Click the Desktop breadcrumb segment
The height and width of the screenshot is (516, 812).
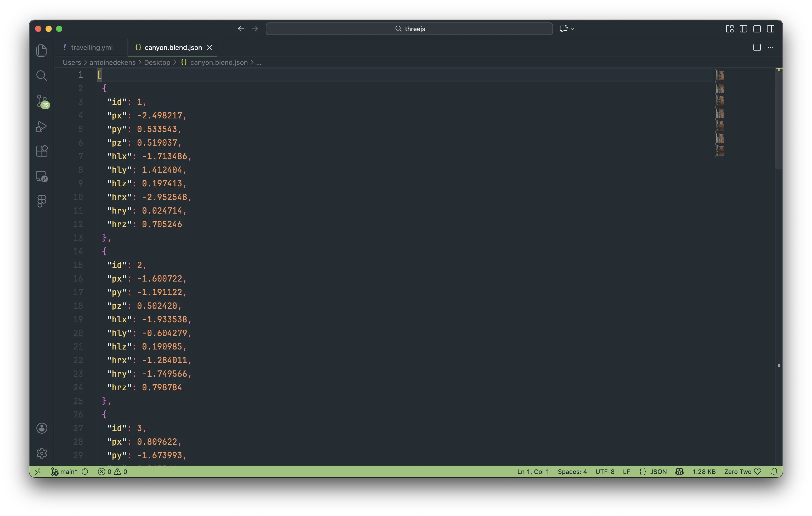(x=157, y=62)
